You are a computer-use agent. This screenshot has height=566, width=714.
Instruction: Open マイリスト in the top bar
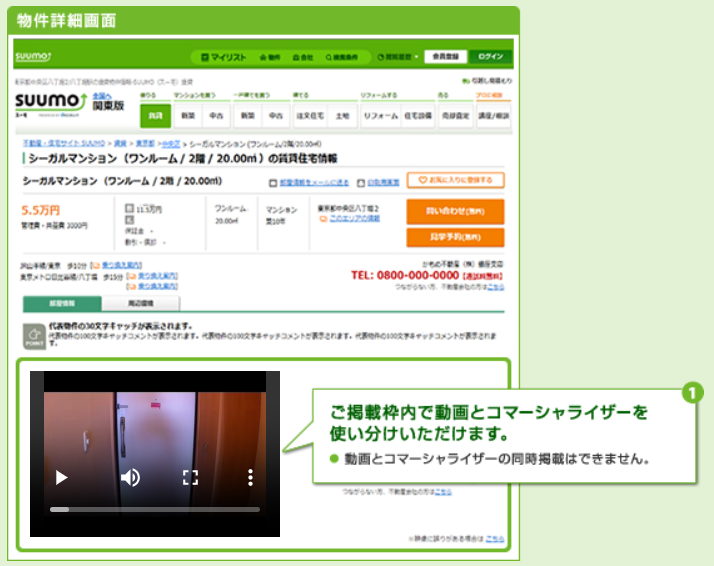pos(222,57)
